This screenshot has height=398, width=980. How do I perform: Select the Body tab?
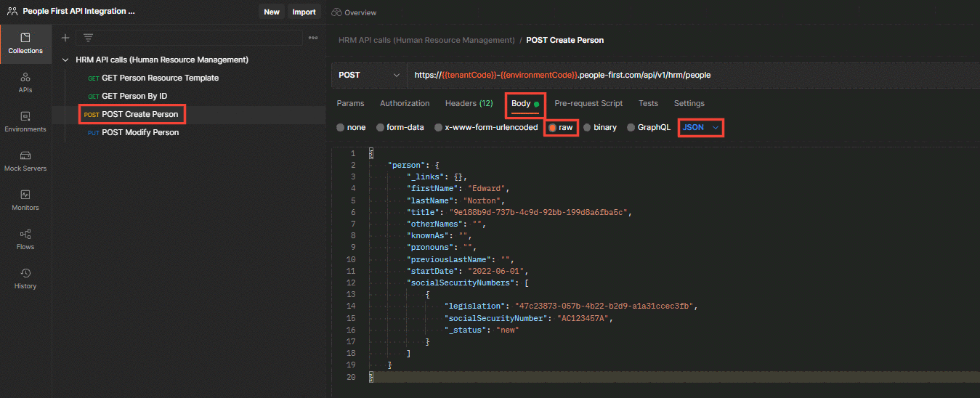(525, 104)
